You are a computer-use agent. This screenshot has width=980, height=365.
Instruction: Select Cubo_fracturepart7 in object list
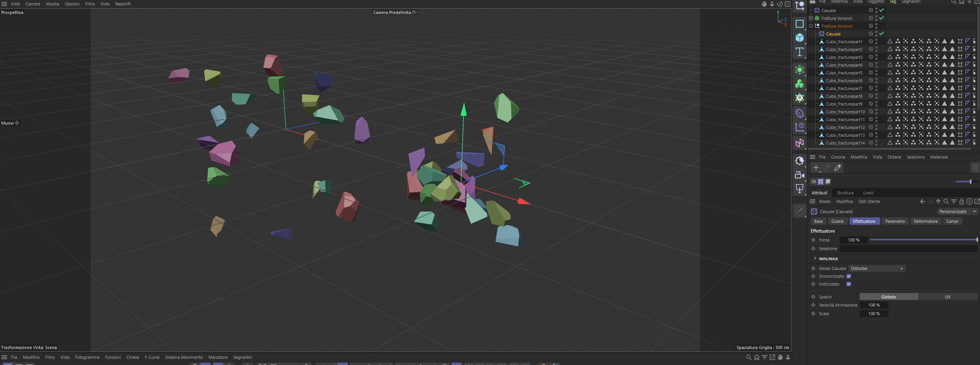[x=844, y=88]
